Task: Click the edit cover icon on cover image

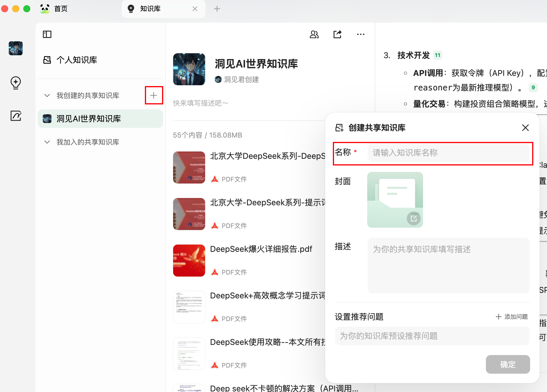Action: pyautogui.click(x=414, y=218)
